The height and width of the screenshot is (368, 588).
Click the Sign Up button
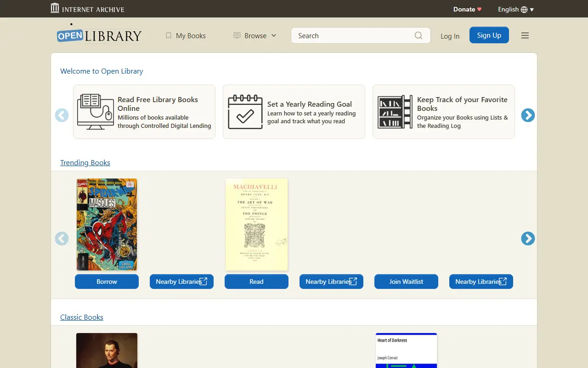point(489,35)
